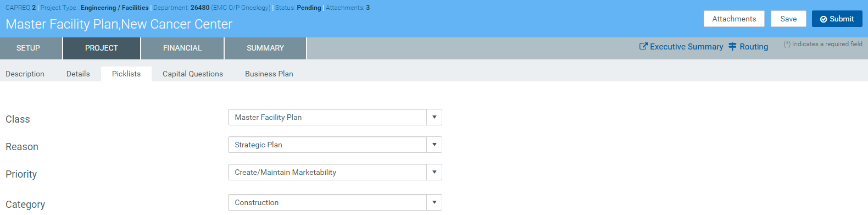Click the Construction category field

tap(327, 202)
